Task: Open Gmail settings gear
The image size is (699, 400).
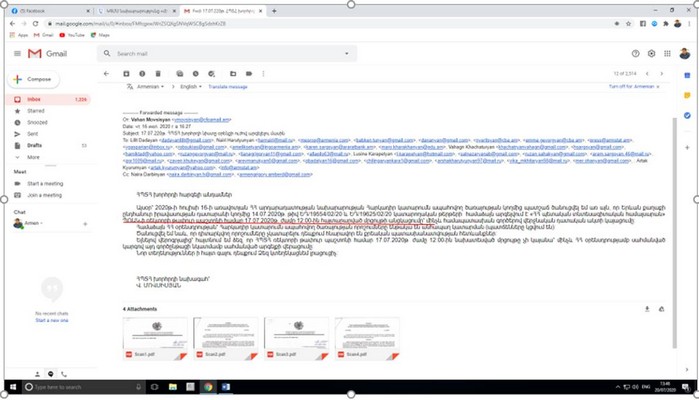Action: click(651, 54)
